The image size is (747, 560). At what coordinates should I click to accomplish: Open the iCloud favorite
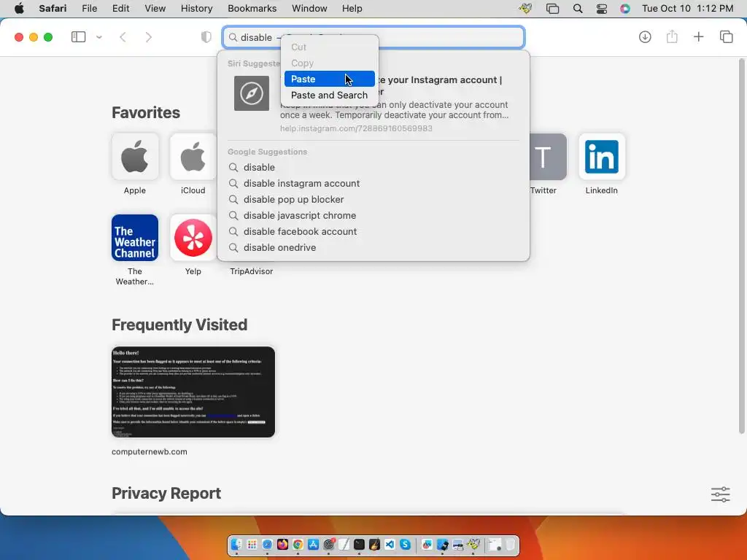click(193, 157)
